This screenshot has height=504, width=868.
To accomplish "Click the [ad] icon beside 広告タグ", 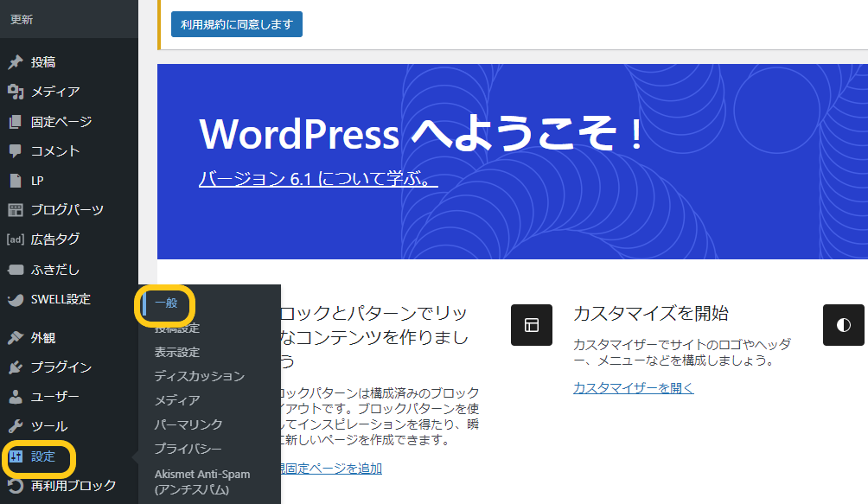I will pos(16,239).
